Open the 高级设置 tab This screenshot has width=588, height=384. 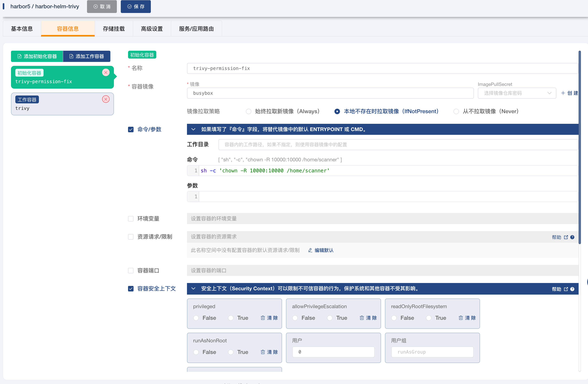pyautogui.click(x=152, y=29)
